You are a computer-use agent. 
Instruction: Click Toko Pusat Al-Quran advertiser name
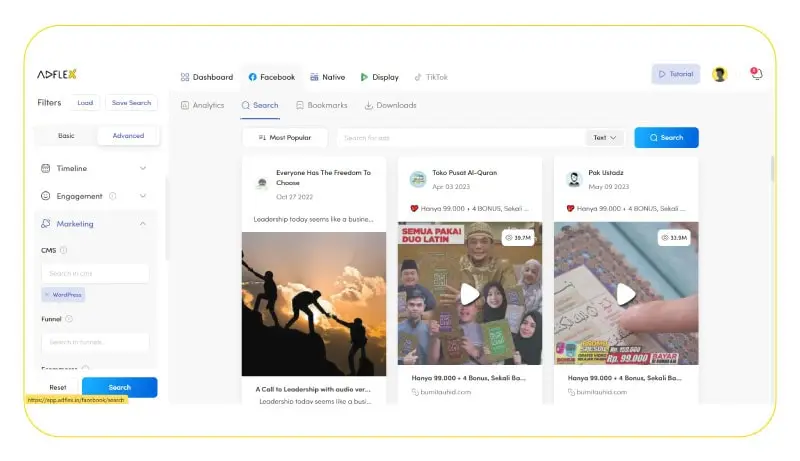pyautogui.click(x=464, y=173)
